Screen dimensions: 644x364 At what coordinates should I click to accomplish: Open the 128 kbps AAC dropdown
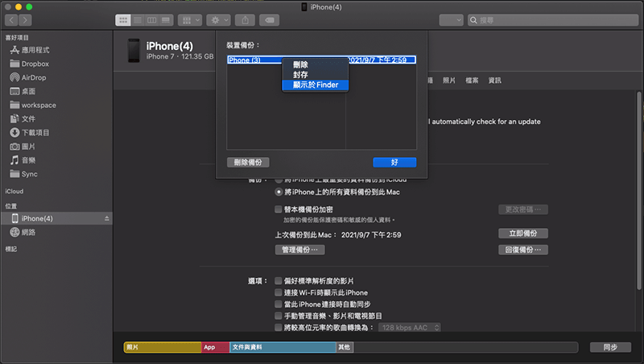[x=410, y=328]
